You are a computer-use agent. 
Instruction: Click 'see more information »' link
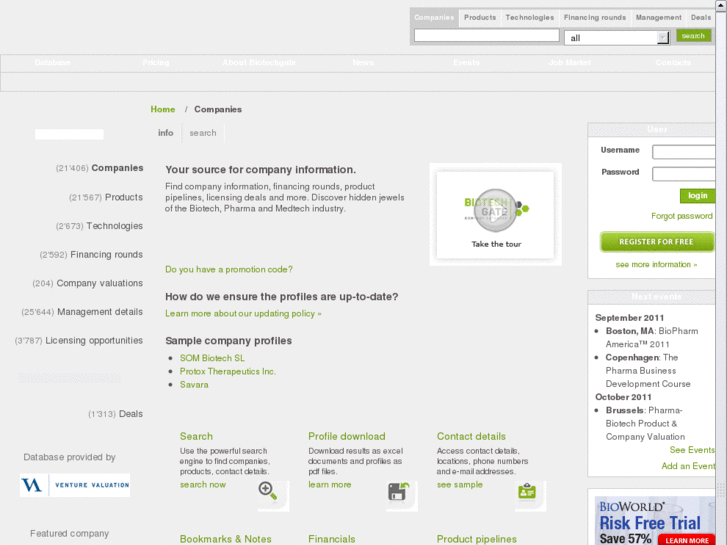(656, 264)
